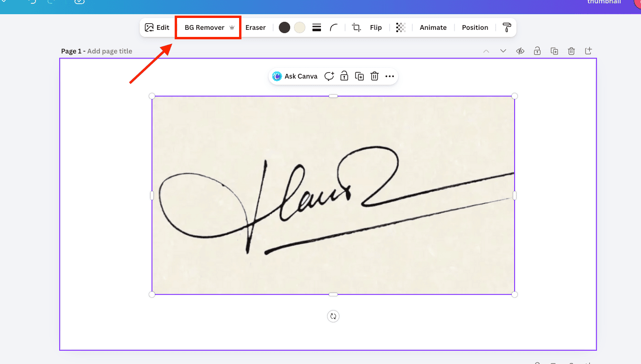Click the crop icon in toolbar
This screenshot has width=641, height=364.
click(x=356, y=27)
